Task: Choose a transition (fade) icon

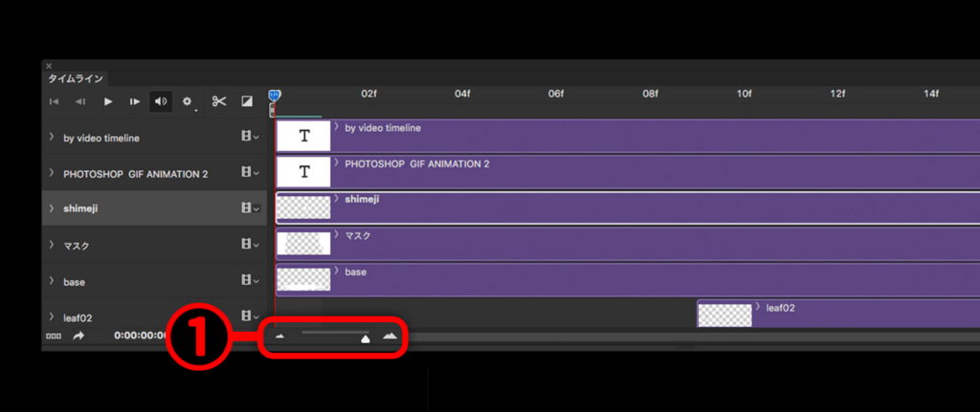Action: (x=247, y=101)
